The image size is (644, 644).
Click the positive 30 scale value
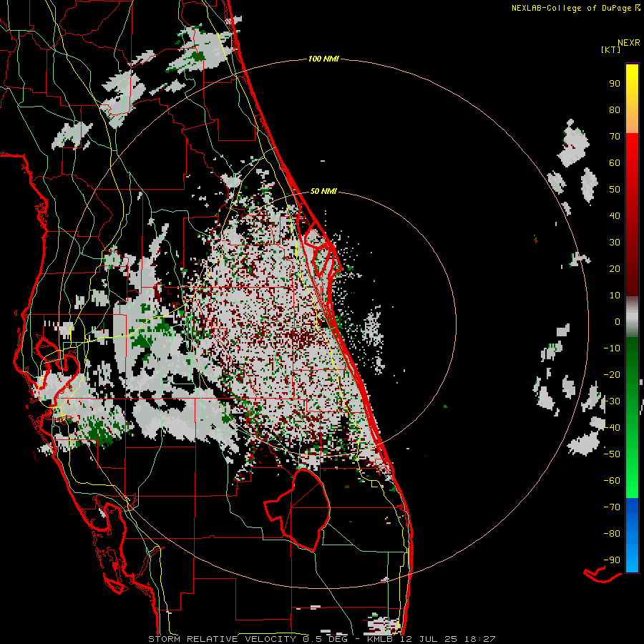coord(615,243)
